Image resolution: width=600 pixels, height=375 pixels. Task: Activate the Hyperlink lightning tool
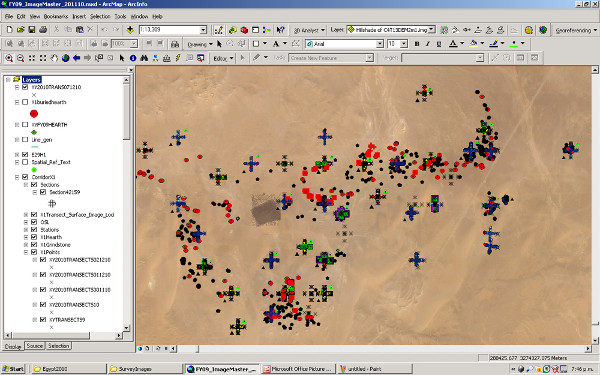pos(178,58)
